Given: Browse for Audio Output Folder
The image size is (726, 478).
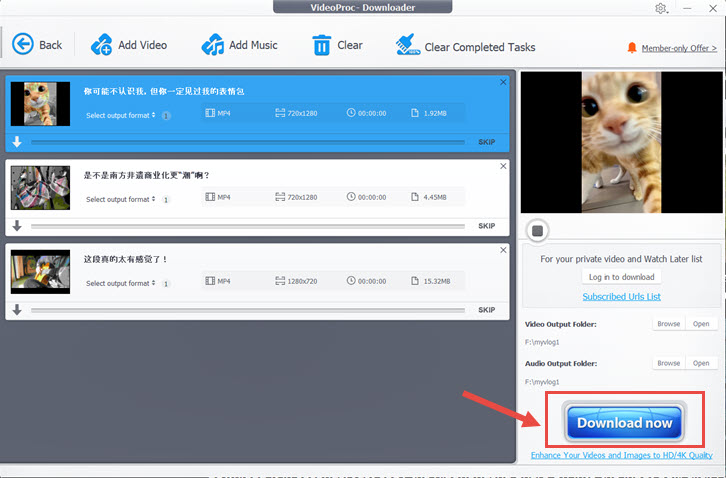Looking at the screenshot, I should point(669,363).
